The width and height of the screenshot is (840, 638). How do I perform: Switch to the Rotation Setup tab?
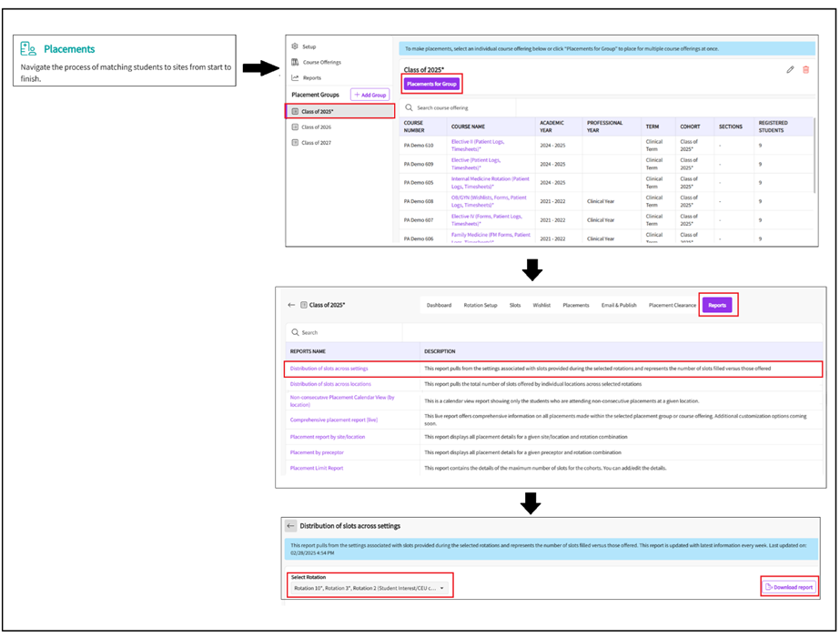(x=480, y=305)
